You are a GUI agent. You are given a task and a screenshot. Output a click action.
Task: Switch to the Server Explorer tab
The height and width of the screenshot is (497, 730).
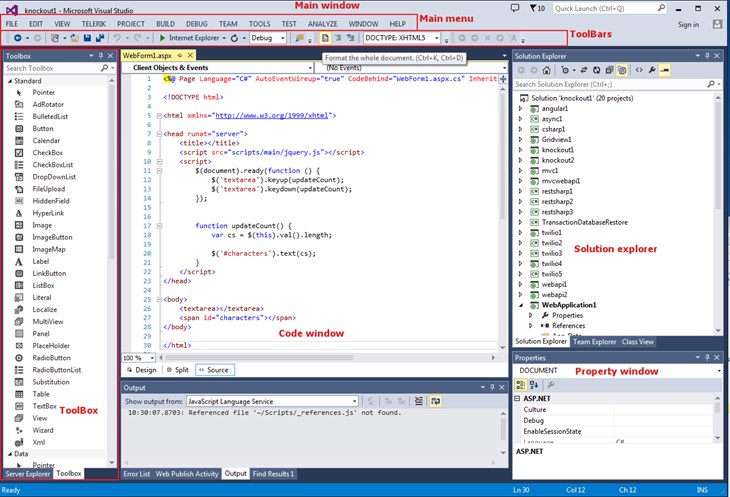[x=27, y=474]
